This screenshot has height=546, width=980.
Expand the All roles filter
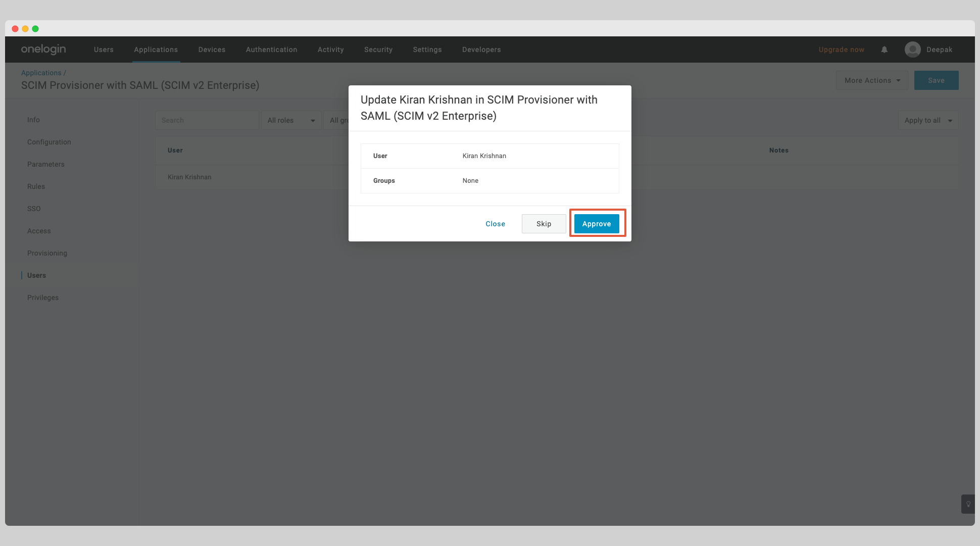tap(291, 120)
